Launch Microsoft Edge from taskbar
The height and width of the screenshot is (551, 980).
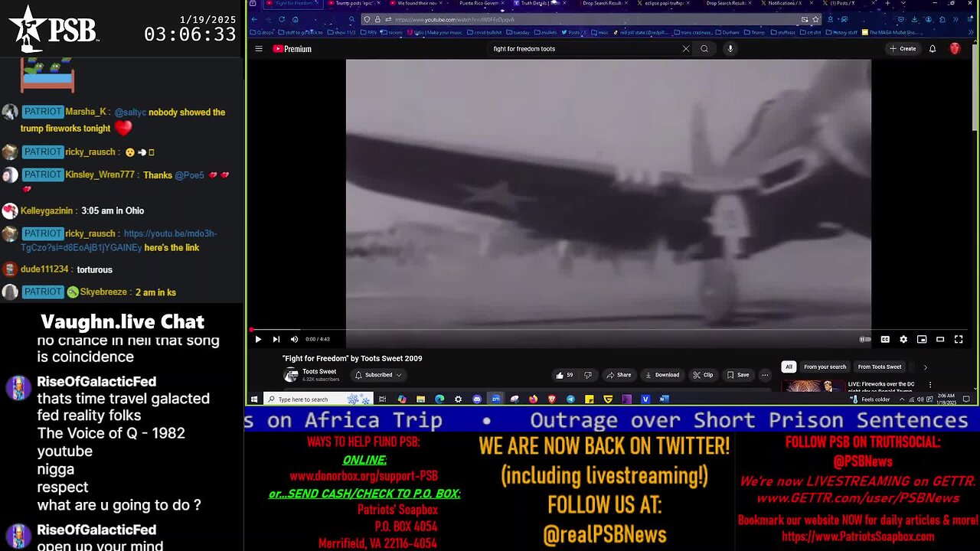point(439,399)
